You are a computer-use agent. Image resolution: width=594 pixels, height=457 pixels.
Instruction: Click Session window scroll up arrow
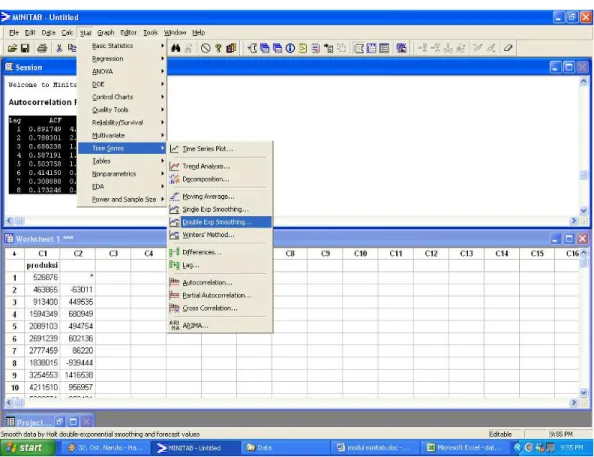(x=583, y=81)
